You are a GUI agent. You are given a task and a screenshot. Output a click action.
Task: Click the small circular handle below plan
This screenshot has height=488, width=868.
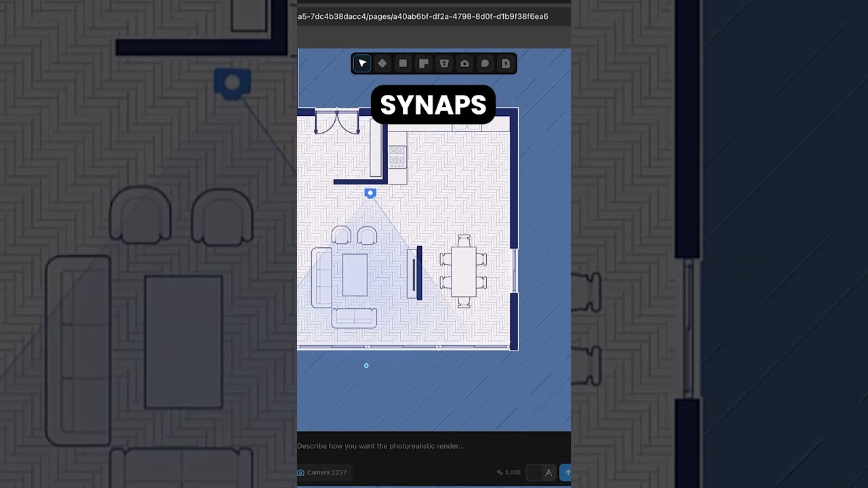366,366
